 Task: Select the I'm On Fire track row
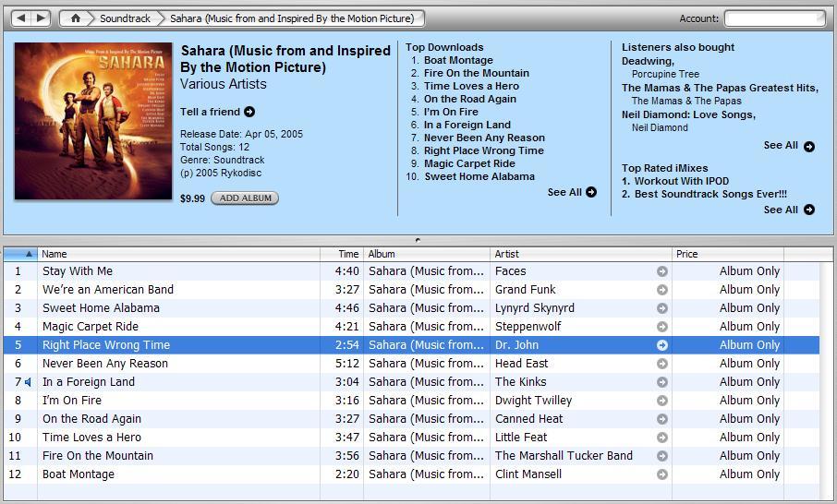pos(411,401)
